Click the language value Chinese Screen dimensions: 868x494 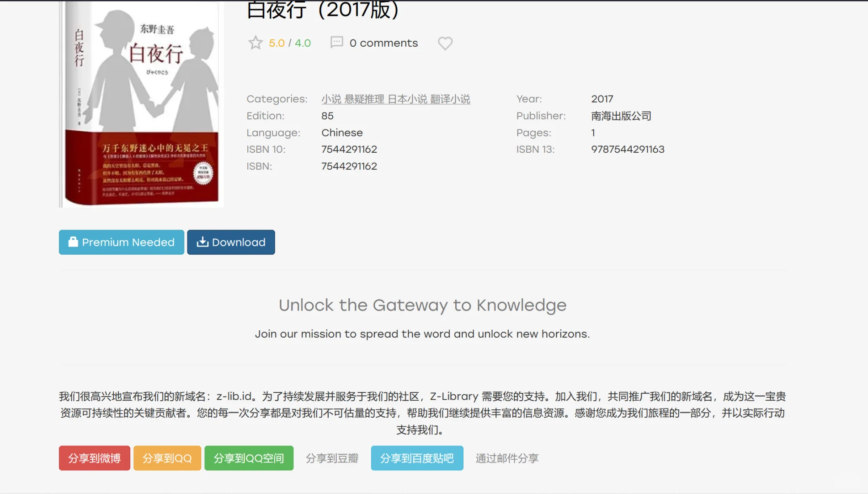(x=342, y=133)
